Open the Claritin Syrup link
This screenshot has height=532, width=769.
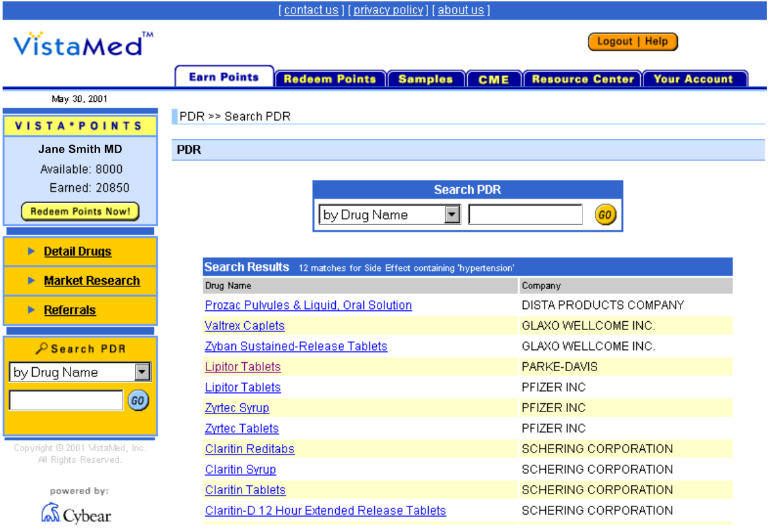coord(240,469)
